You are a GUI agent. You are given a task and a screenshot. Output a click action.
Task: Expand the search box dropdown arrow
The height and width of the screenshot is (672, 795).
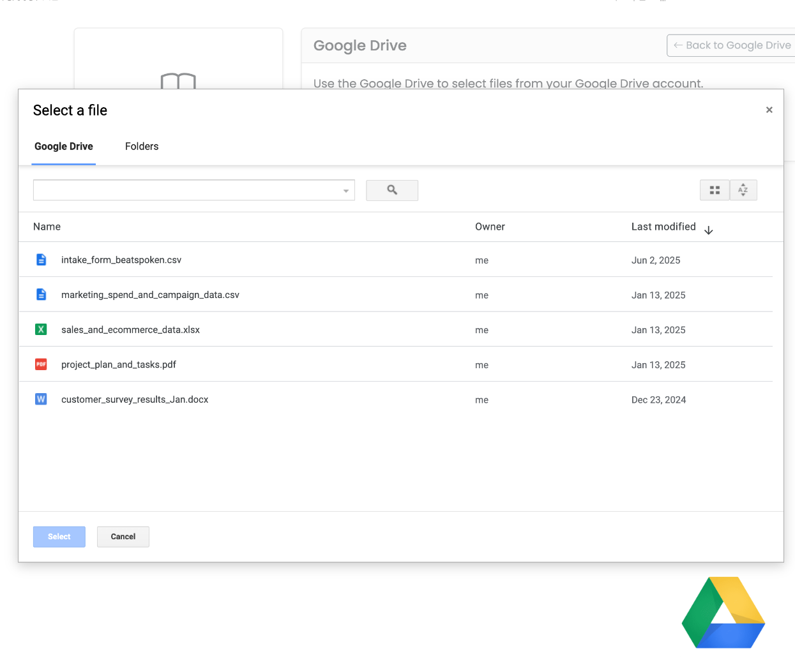click(x=346, y=191)
